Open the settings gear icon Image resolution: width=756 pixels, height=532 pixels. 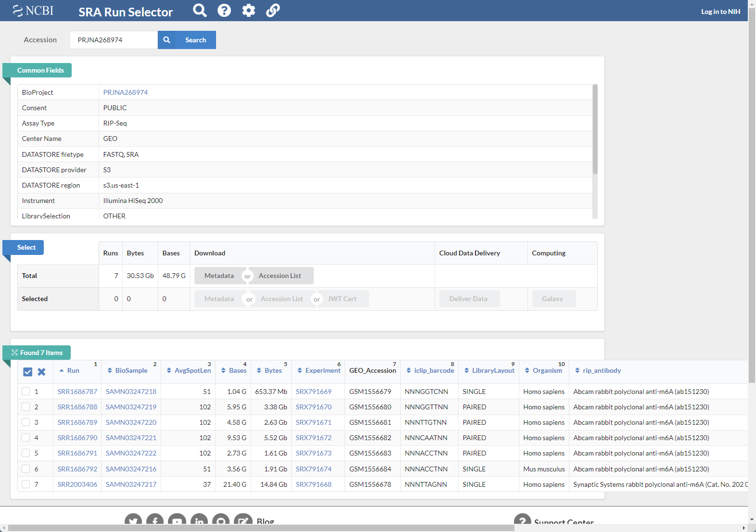click(248, 10)
